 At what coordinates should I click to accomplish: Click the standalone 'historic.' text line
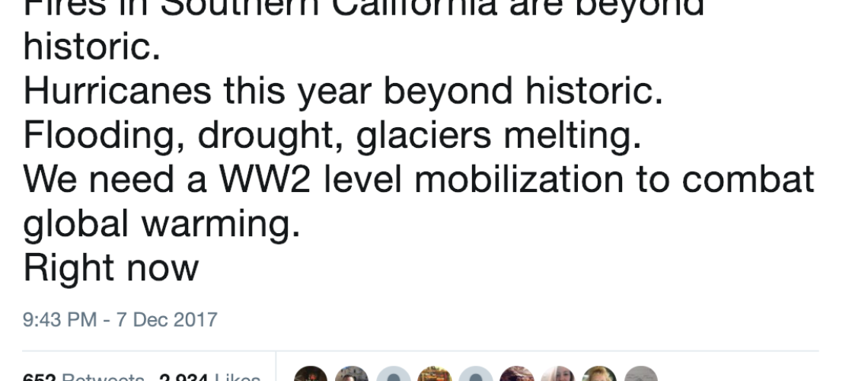[92, 47]
